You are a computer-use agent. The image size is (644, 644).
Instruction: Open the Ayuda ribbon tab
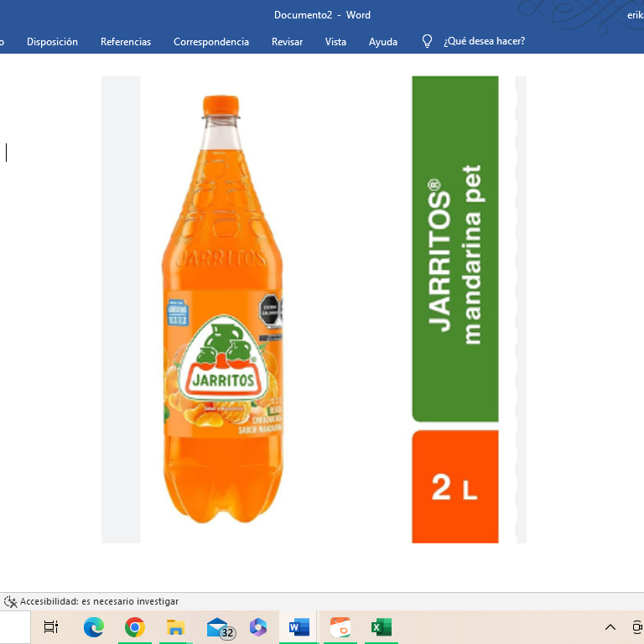tap(382, 41)
